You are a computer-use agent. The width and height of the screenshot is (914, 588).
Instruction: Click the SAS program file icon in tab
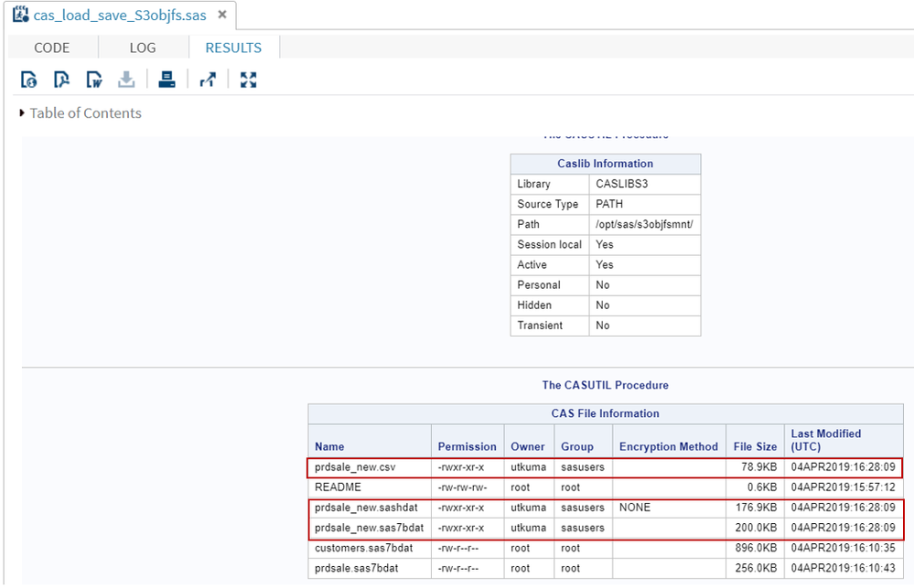pos(19,16)
